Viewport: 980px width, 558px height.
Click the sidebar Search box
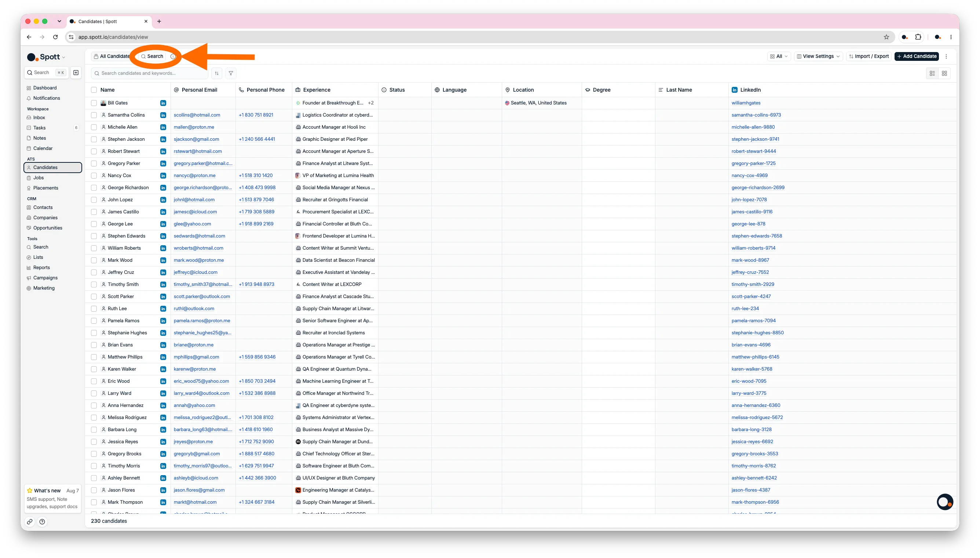pyautogui.click(x=46, y=73)
